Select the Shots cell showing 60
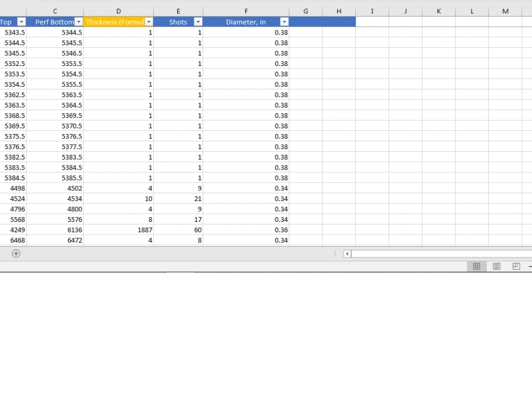Viewport: 532px width, 399px height. [x=178, y=230]
